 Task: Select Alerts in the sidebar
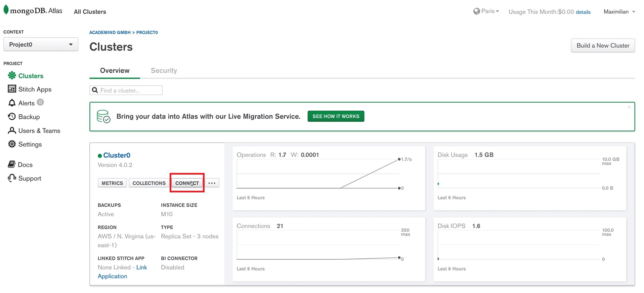click(x=27, y=103)
